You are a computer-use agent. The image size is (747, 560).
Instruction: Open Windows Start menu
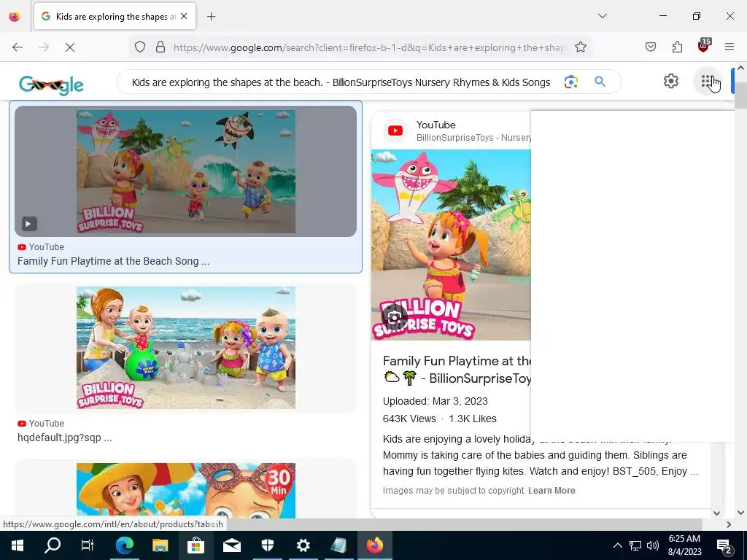[x=18, y=545]
